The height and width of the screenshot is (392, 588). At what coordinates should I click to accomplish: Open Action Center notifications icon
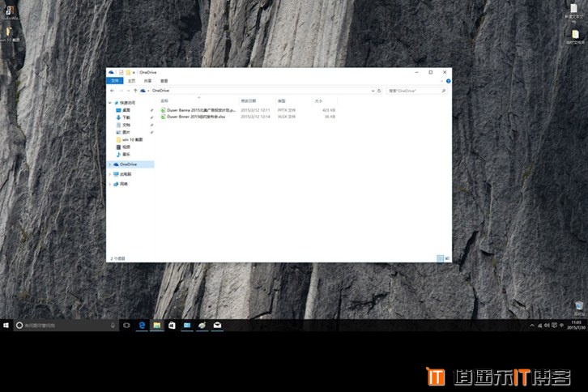[x=554, y=326]
